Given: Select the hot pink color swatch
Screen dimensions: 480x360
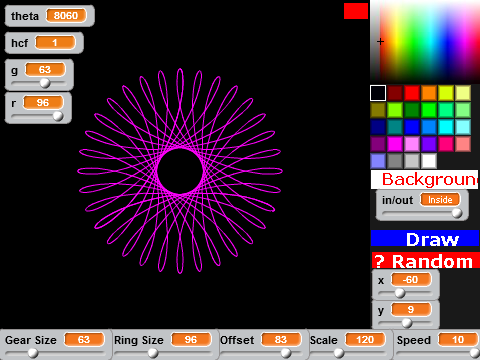Looking at the screenshot, I should [x=446, y=144].
